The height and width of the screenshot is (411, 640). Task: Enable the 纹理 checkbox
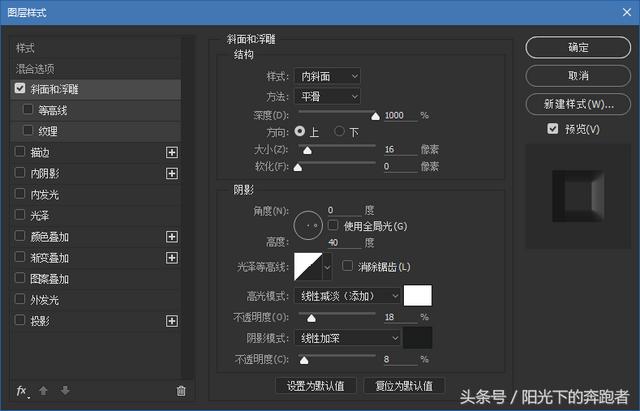pos(28,130)
